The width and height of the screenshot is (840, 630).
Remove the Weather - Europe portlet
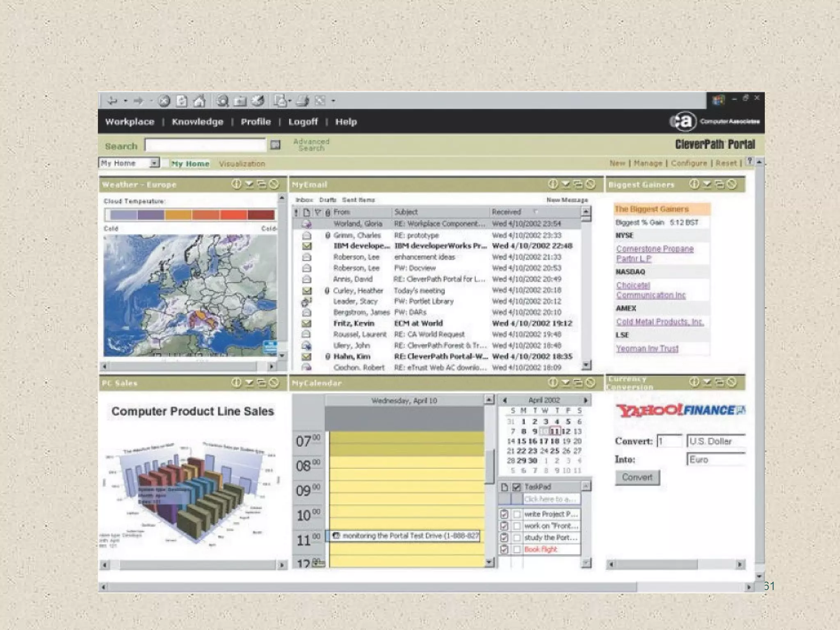pyautogui.click(x=274, y=184)
